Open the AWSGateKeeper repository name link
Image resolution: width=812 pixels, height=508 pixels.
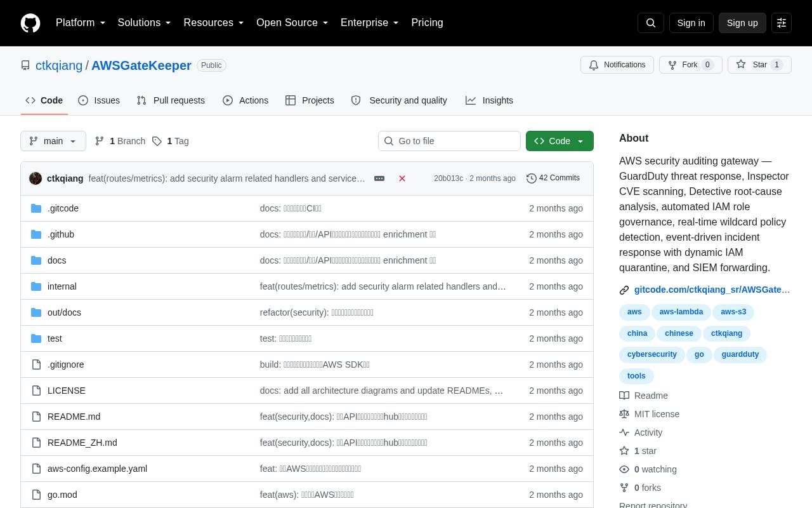141,65
